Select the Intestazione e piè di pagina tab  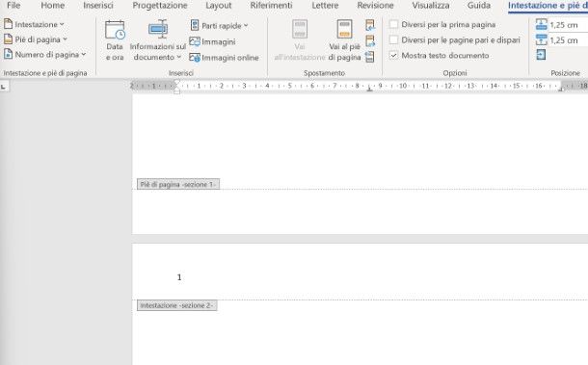click(548, 6)
